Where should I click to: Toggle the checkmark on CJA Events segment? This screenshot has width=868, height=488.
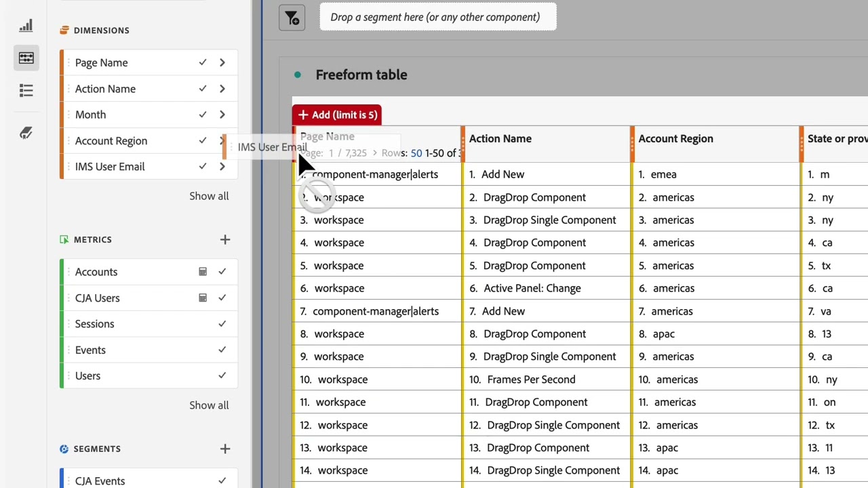click(x=222, y=481)
